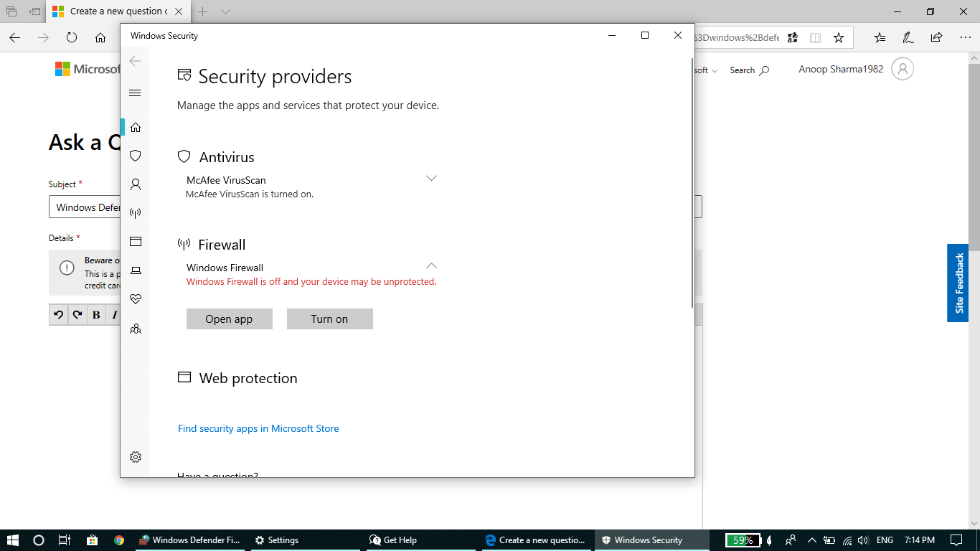Click the translate icon in Edge address bar
Viewport: 980px width, 551px height.
tap(793, 37)
